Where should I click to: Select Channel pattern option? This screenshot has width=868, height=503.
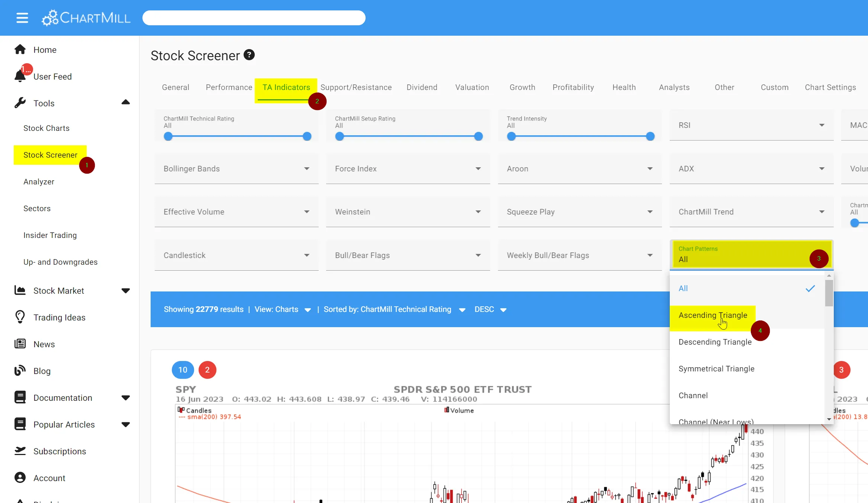coord(747,396)
